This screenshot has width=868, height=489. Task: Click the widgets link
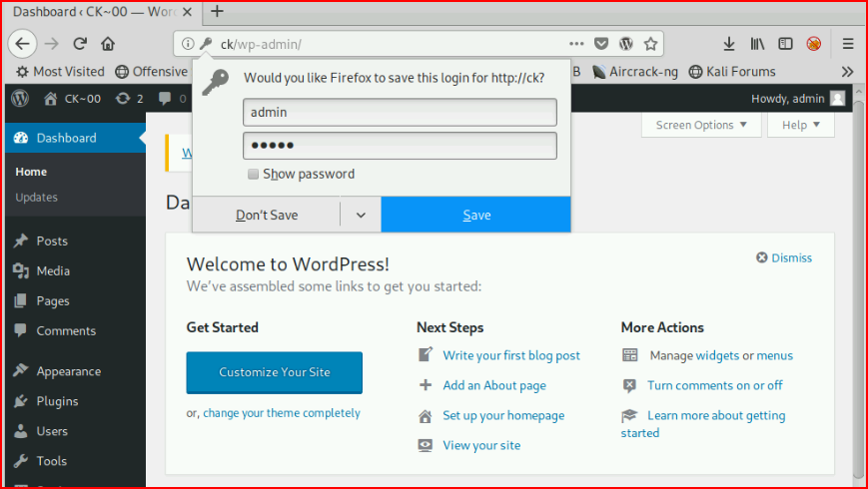pos(717,355)
